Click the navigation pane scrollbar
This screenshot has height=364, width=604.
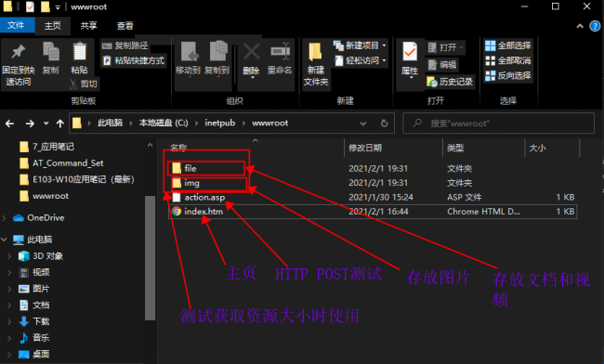click(x=150, y=258)
